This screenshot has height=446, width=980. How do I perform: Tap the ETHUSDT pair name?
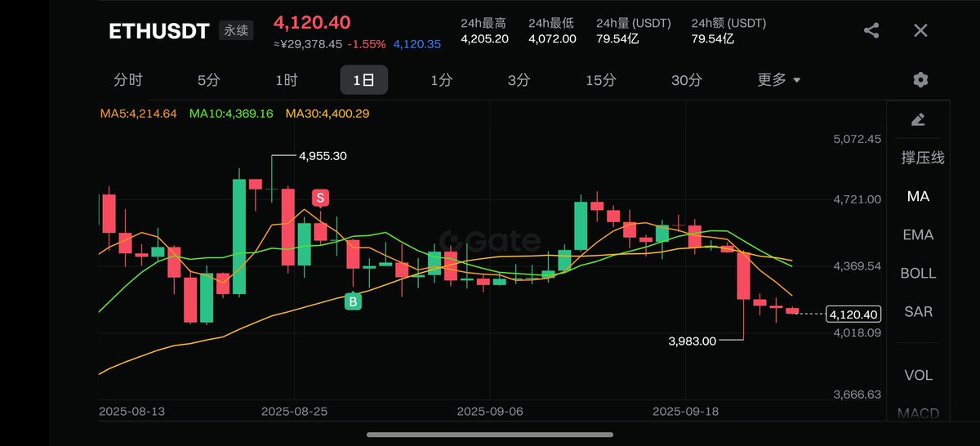click(x=160, y=32)
